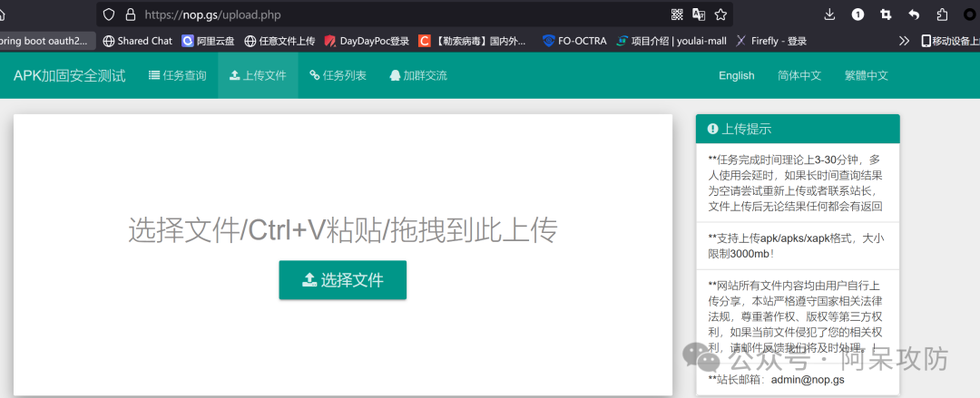Open Firefly - 登录 bookmark

[x=771, y=41]
